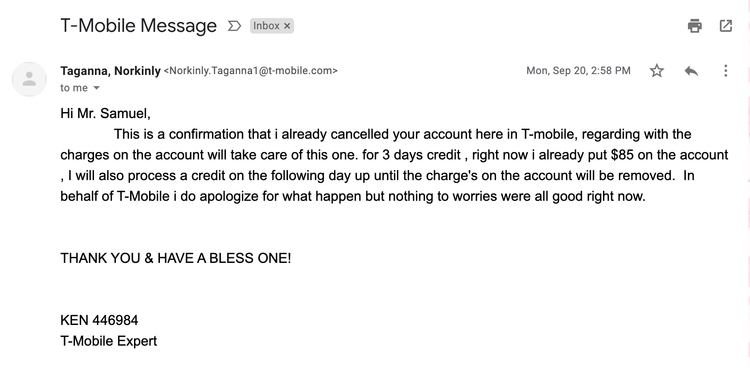Open the message in a new window
Image resolution: width=750 pixels, height=368 pixels.
click(x=726, y=26)
